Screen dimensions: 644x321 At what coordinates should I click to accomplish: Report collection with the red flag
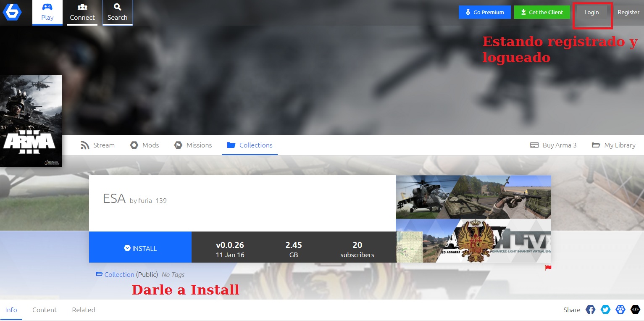pyautogui.click(x=548, y=268)
